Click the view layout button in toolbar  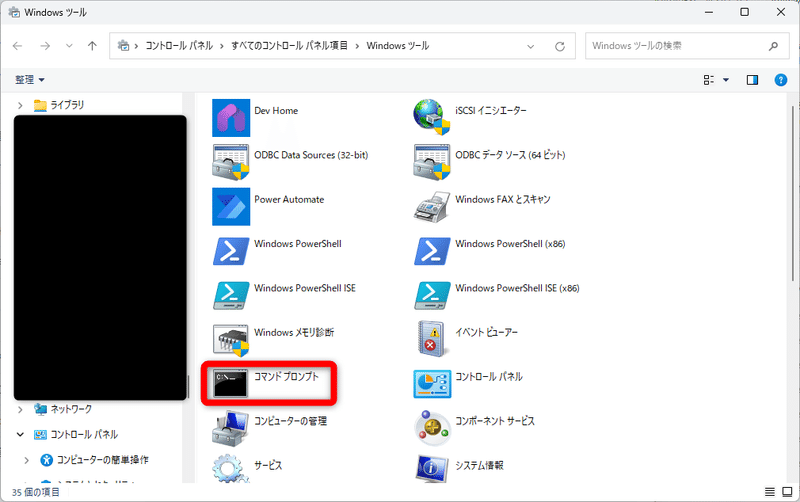click(709, 80)
